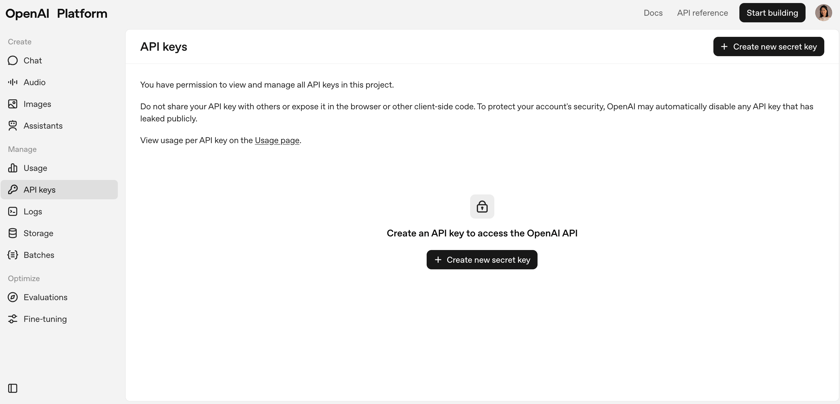Go to the API keys sidebar item
This screenshot has width=840, height=404.
point(59,190)
